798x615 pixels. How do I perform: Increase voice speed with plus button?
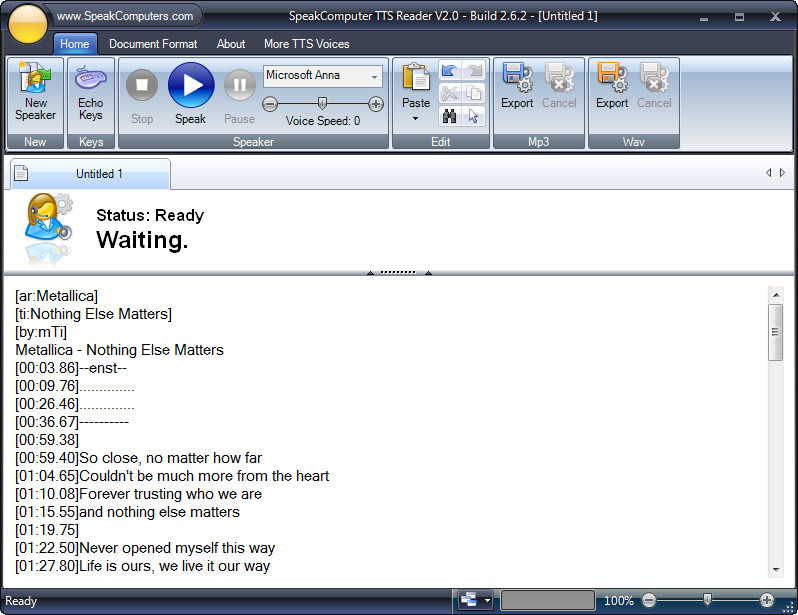pos(376,104)
